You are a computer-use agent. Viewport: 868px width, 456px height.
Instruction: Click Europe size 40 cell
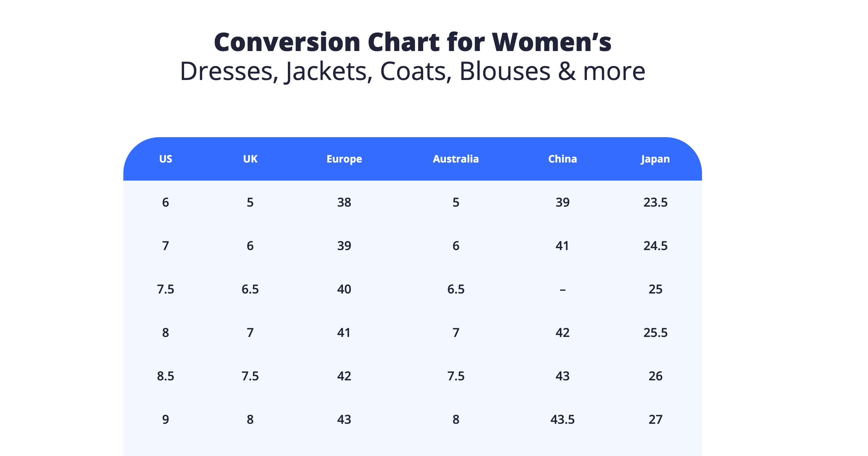coord(344,289)
